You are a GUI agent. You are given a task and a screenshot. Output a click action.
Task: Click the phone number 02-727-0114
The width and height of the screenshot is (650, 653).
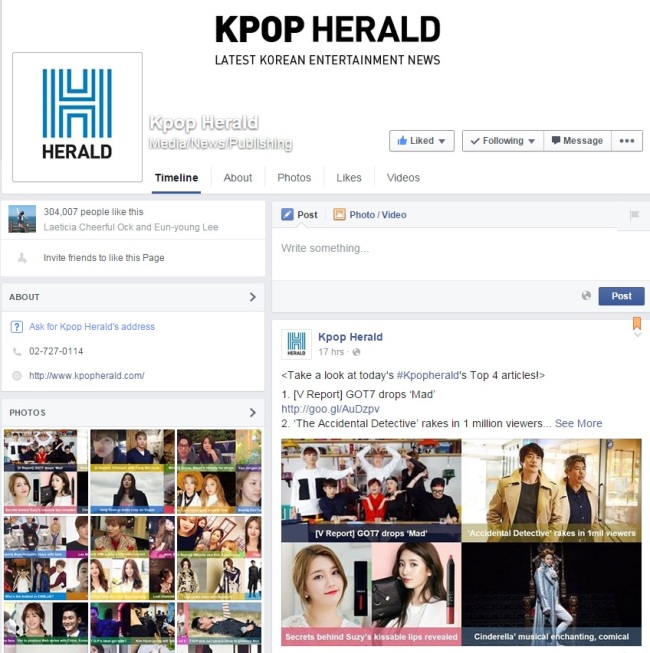coord(56,351)
